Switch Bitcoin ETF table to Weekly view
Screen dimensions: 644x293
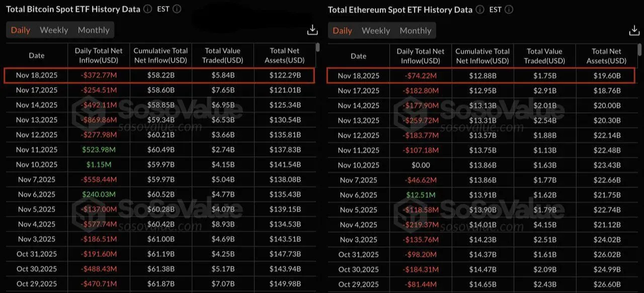(x=54, y=30)
